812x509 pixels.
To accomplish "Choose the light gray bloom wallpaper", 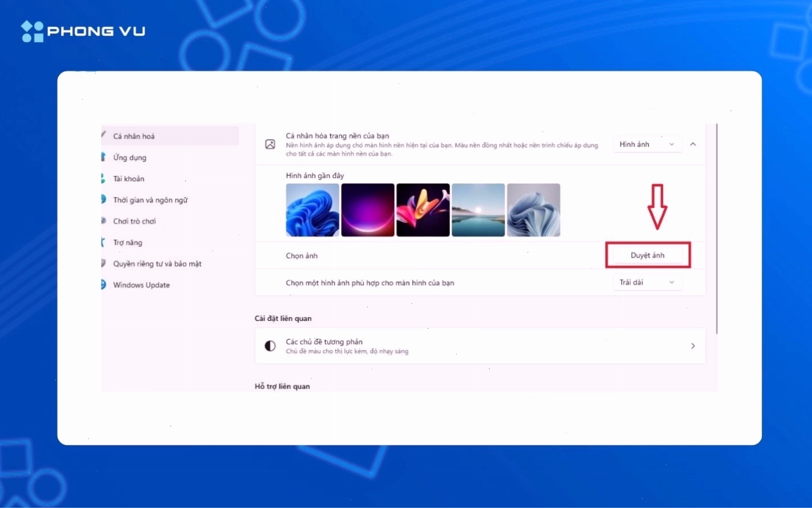I will [534, 210].
